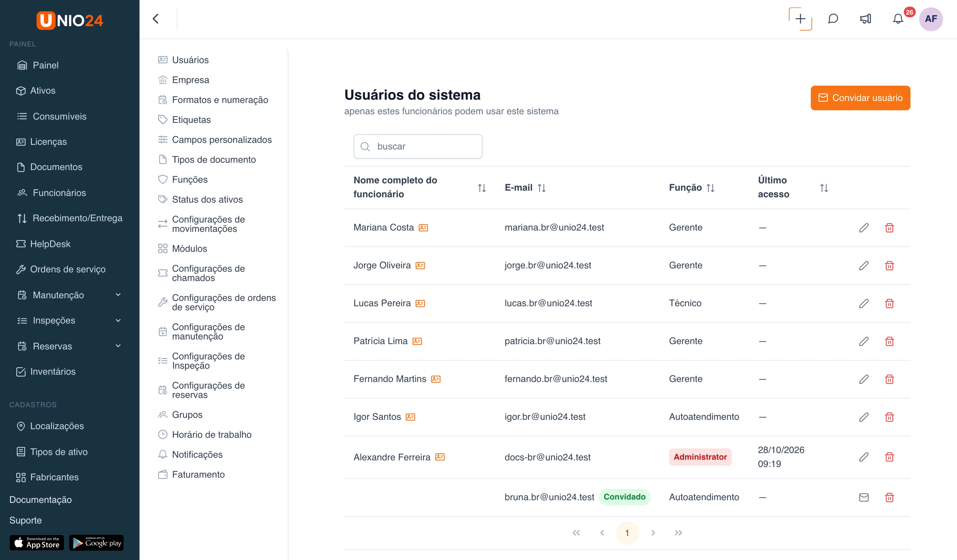Click the buscar search field
This screenshot has height=560, width=957.
[418, 146]
